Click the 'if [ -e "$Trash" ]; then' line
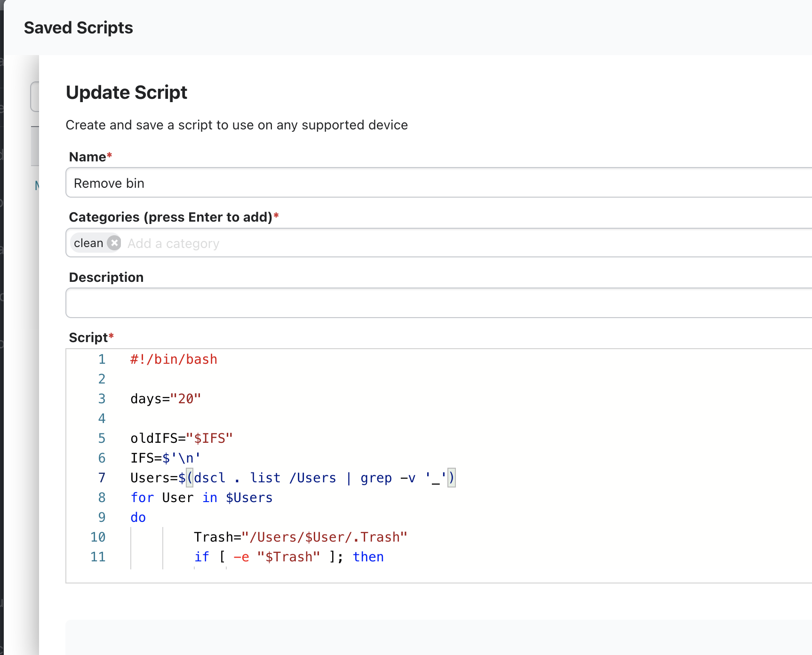Viewport: 812px width, 655px height. 289,557
